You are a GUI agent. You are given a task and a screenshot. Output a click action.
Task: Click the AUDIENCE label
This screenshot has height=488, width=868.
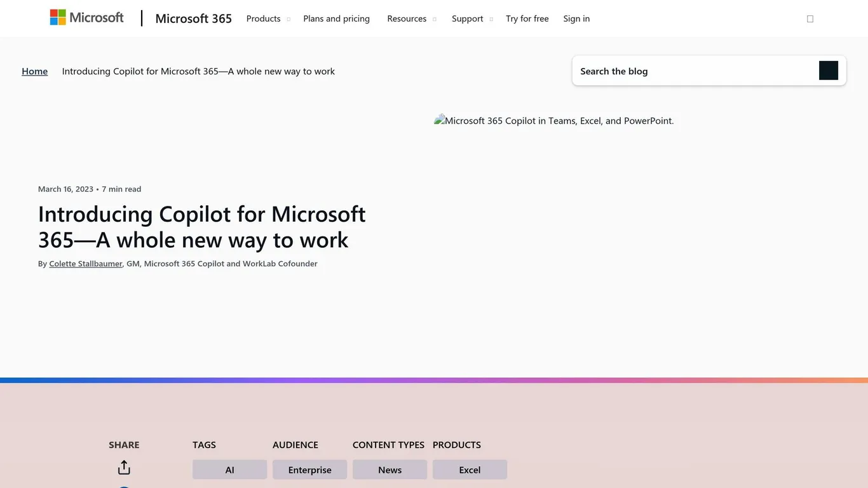coord(295,445)
